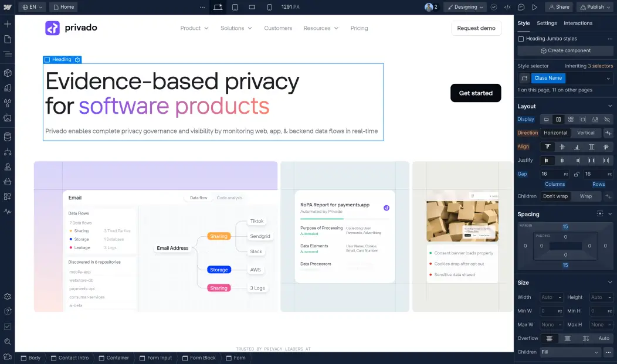
Task: Open the Add elements panel
Action: 8,24
